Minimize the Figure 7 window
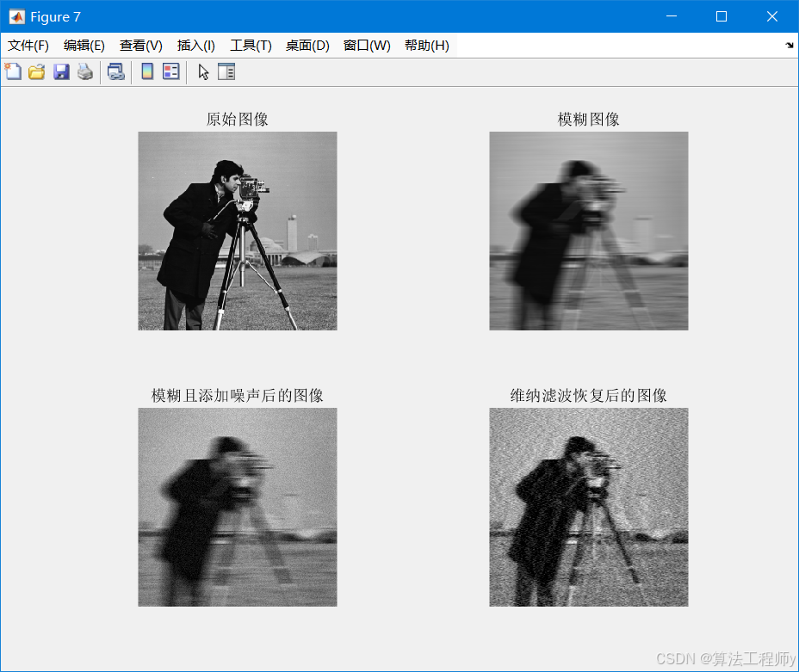The height and width of the screenshot is (672, 799). [672, 16]
